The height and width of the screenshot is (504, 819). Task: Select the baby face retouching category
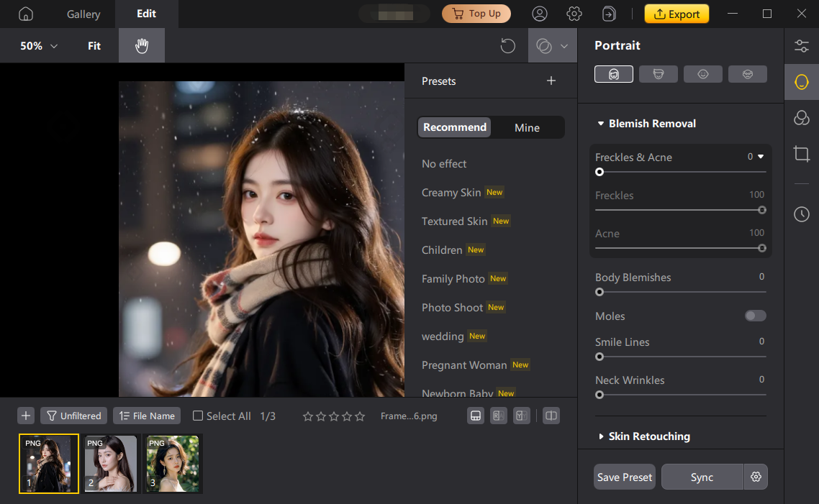(702, 73)
